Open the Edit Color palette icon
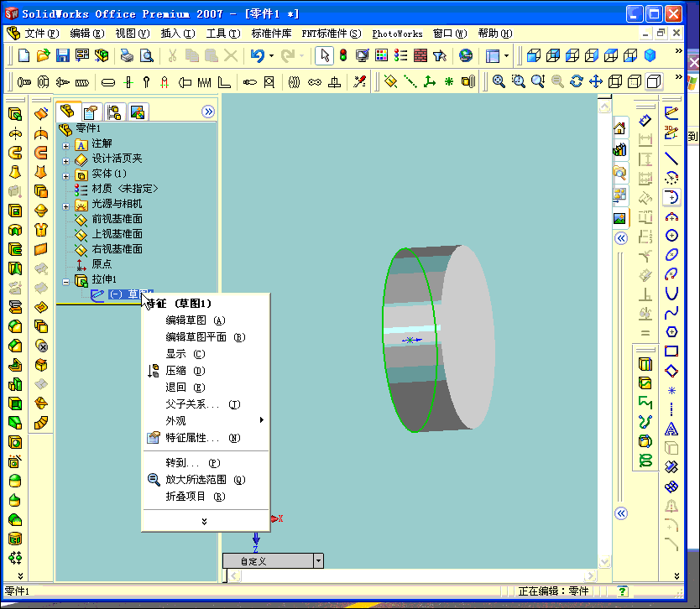The image size is (700, 609). click(x=381, y=55)
